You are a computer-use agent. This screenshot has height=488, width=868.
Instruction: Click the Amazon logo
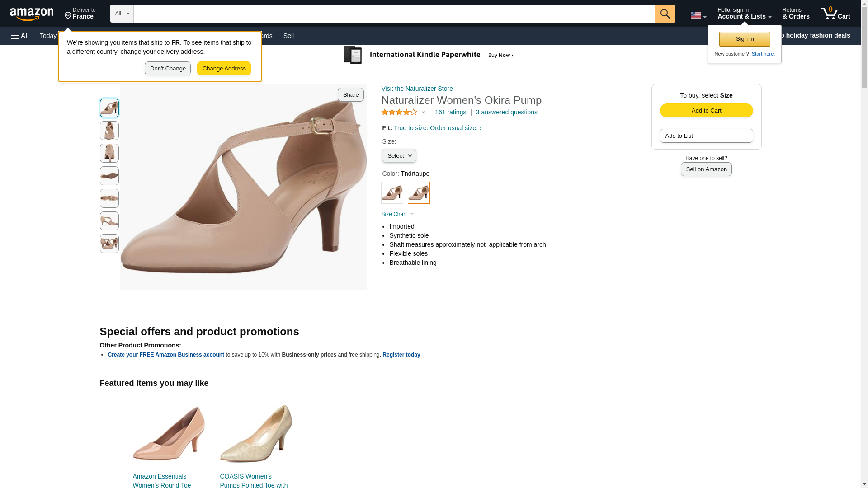coord(32,14)
